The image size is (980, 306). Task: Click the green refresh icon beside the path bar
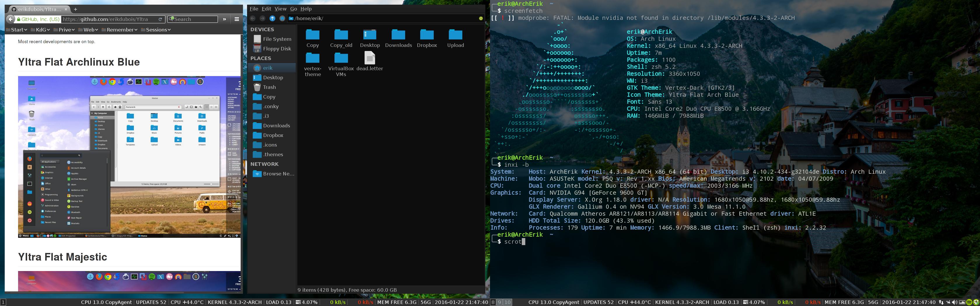(x=481, y=18)
